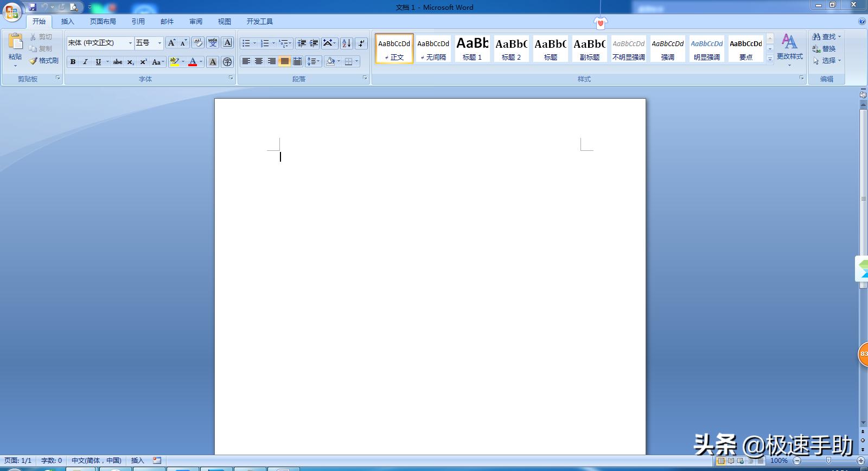Toggle italic formatting
This screenshot has height=471, width=868.
point(85,62)
